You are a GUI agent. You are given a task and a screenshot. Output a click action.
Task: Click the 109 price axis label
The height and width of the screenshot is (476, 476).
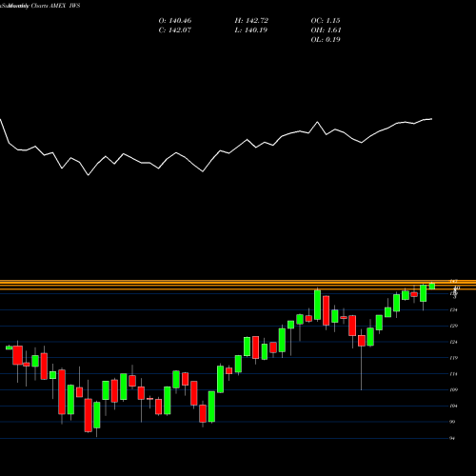[454, 389]
